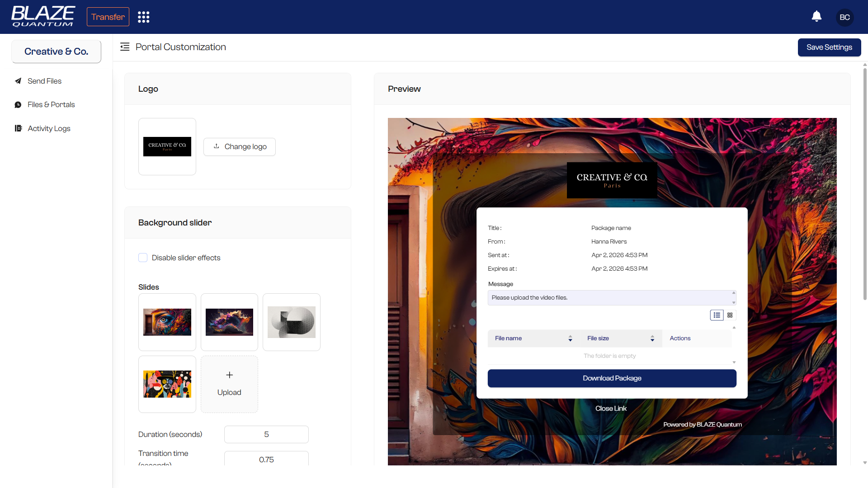Switch preview to grid view icon
868x488 pixels.
(730, 315)
